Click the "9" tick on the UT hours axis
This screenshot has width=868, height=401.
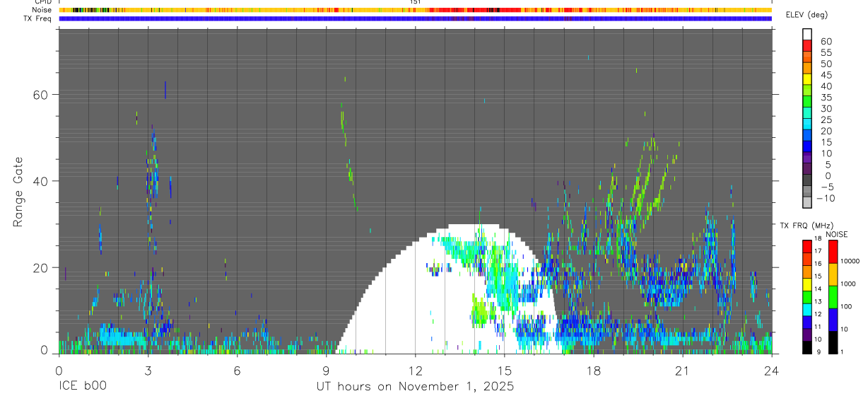click(326, 371)
